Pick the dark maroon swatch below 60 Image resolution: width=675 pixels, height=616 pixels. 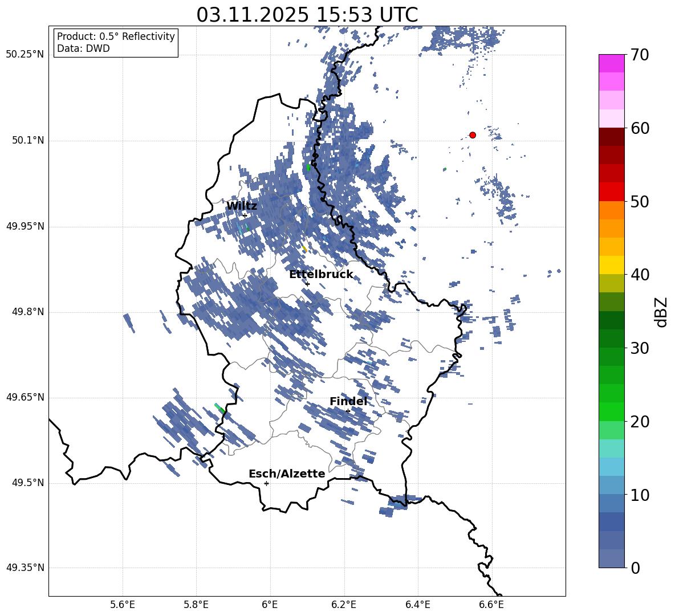[611, 137]
